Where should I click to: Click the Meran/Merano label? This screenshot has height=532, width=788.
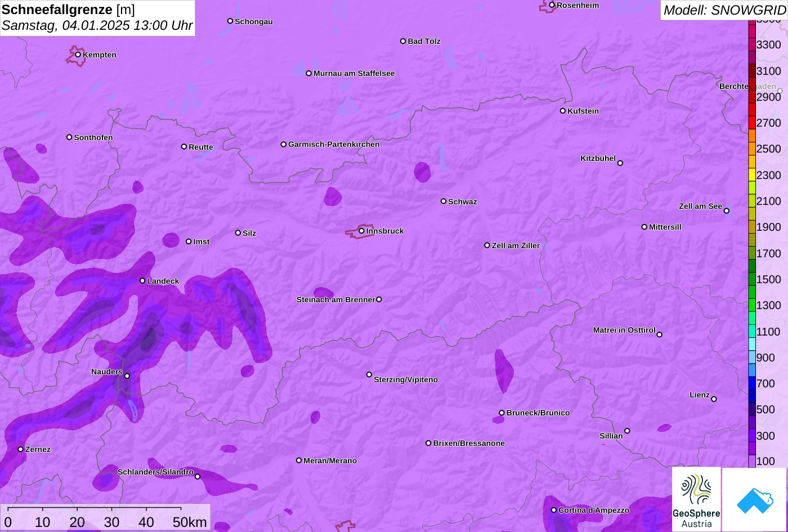coord(330,461)
